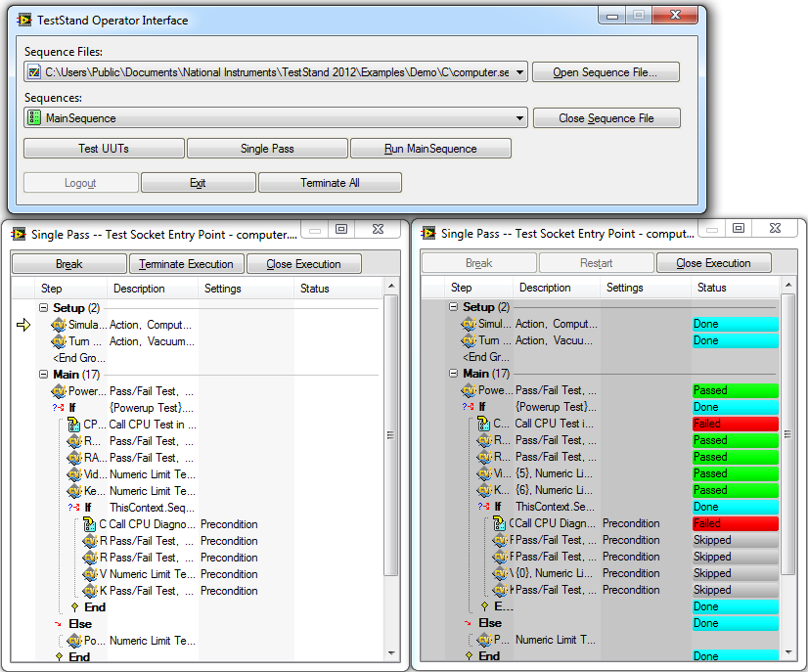This screenshot has height=672, width=808.
Task: Click the MainSequence icon in Sequences box
Action: [34, 118]
